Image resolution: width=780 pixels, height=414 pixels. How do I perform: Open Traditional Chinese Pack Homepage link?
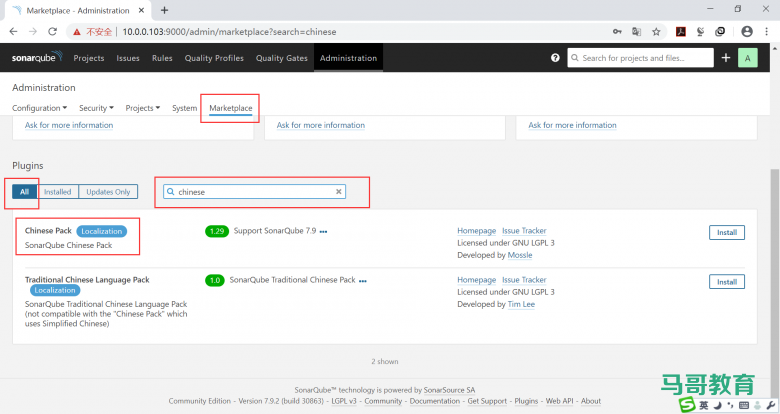coord(477,280)
